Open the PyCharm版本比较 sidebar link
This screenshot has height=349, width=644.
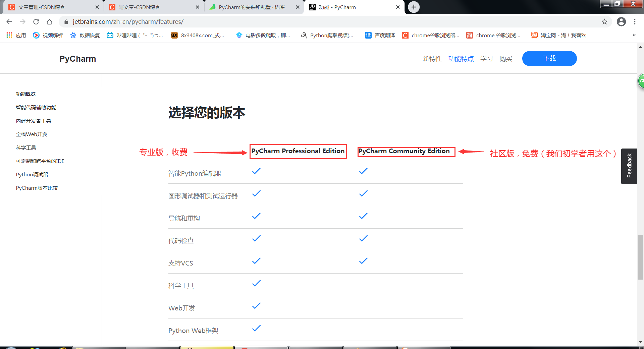coord(37,188)
